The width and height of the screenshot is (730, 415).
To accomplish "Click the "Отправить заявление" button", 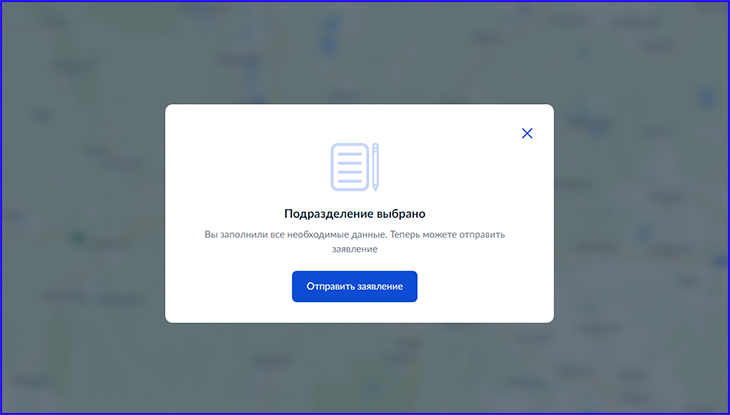I will (354, 286).
